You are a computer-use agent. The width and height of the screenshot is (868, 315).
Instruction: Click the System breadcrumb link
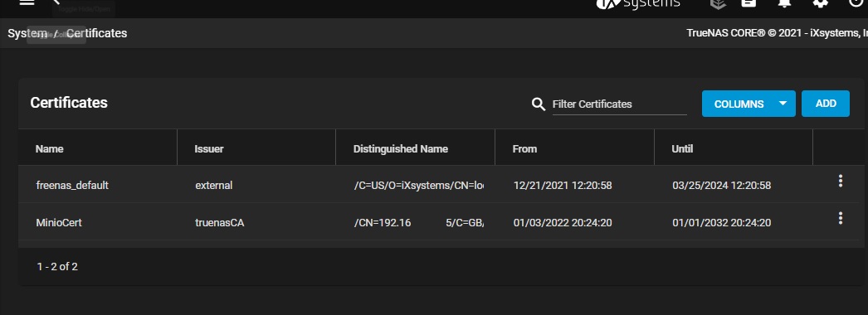click(27, 33)
